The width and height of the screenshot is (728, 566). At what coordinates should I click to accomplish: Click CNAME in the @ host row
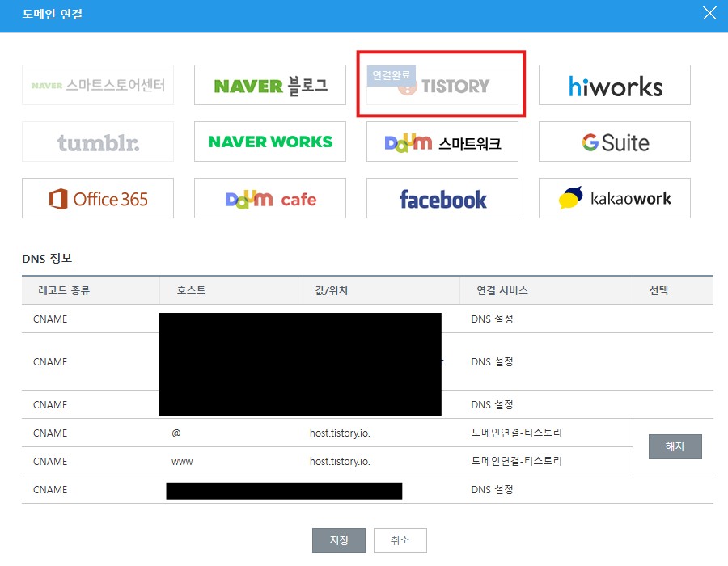50,433
